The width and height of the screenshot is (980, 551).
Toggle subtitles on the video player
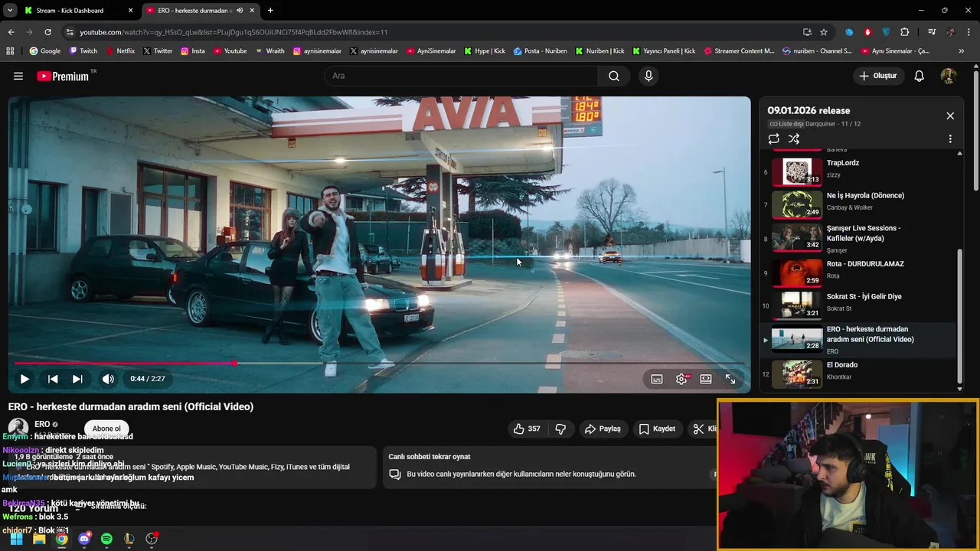pyautogui.click(x=657, y=379)
